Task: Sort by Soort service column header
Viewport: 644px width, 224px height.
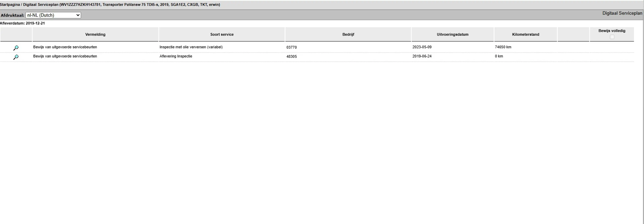Action: coord(222,34)
